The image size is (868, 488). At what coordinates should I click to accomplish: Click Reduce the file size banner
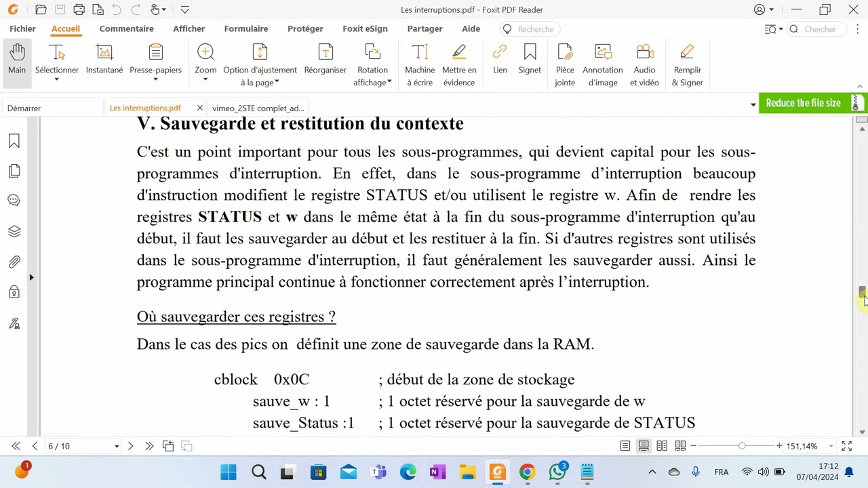click(x=812, y=103)
